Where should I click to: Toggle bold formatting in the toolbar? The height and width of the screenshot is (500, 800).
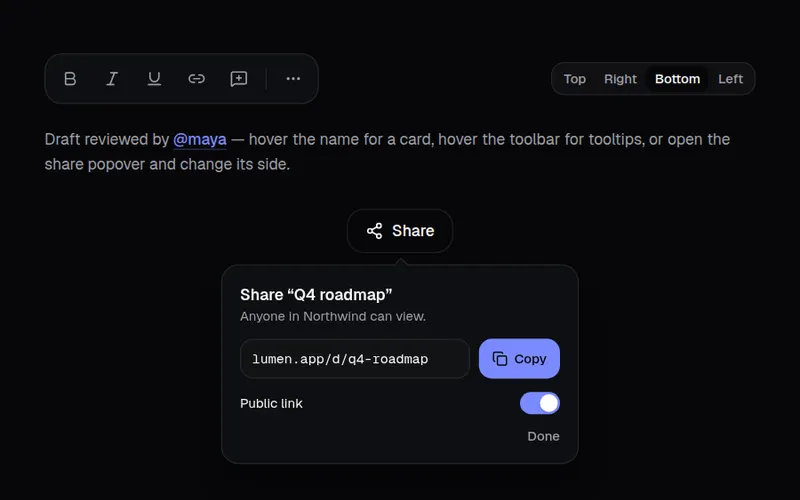(x=70, y=79)
